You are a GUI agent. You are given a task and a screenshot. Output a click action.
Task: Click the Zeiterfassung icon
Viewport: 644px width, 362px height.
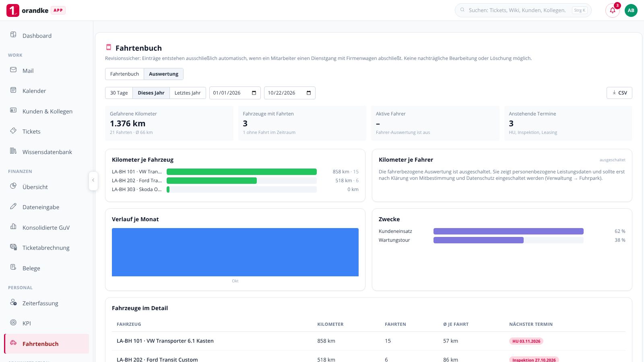13,302
